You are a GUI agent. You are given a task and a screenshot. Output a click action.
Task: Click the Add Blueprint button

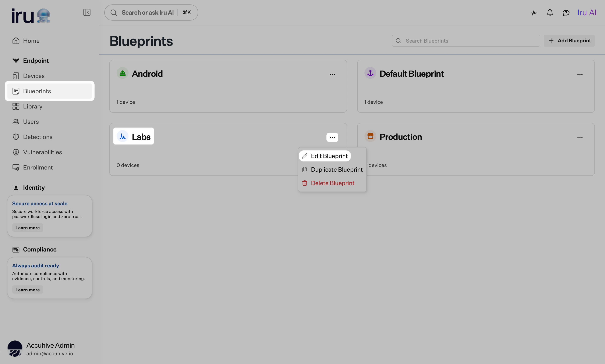[x=569, y=40]
